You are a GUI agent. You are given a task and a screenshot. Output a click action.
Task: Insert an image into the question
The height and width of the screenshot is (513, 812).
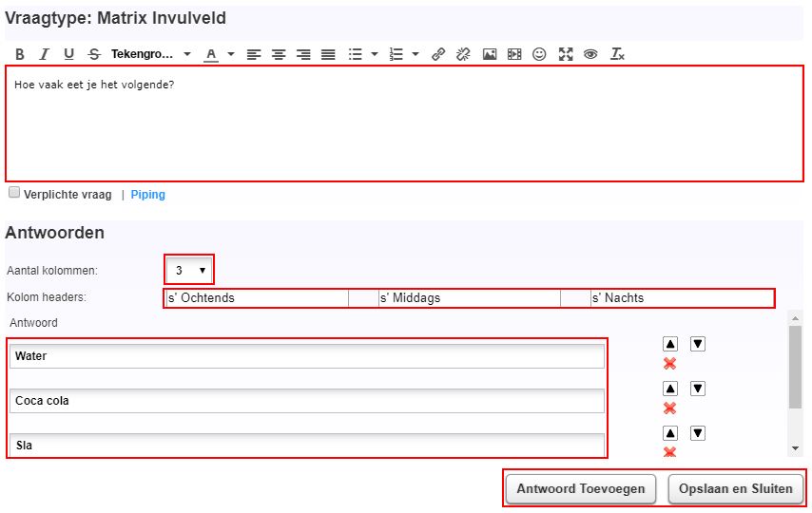490,54
